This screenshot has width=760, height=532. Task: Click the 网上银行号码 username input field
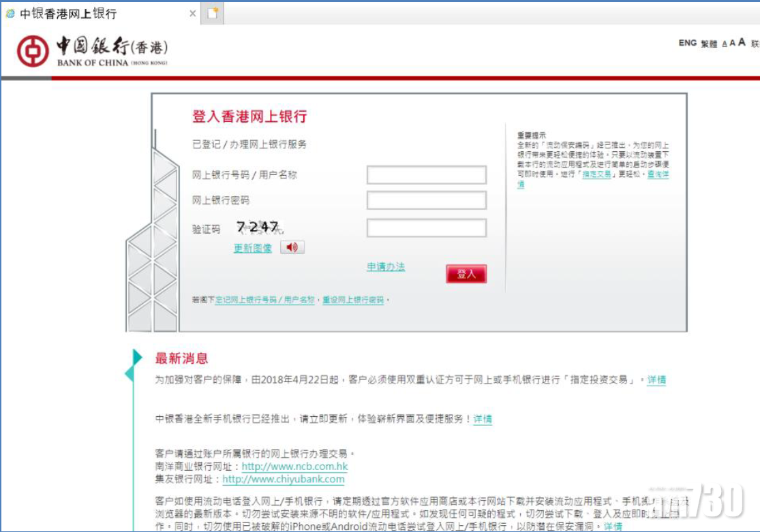(x=427, y=175)
